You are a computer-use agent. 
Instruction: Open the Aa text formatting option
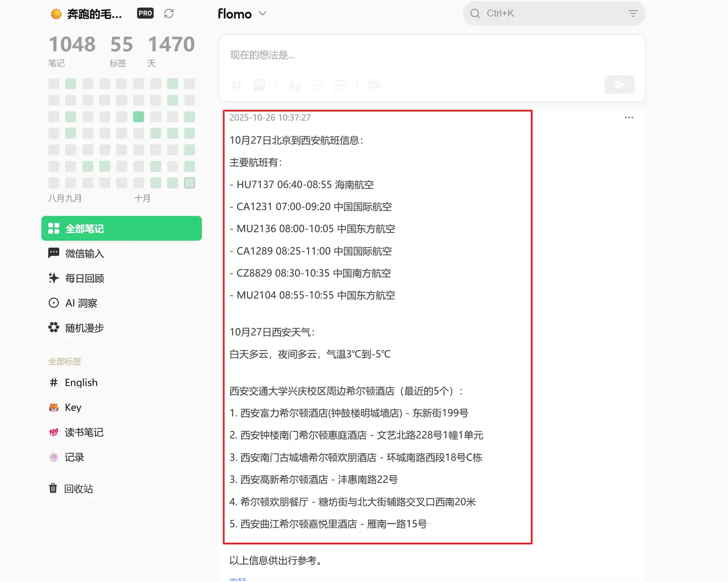(x=294, y=85)
